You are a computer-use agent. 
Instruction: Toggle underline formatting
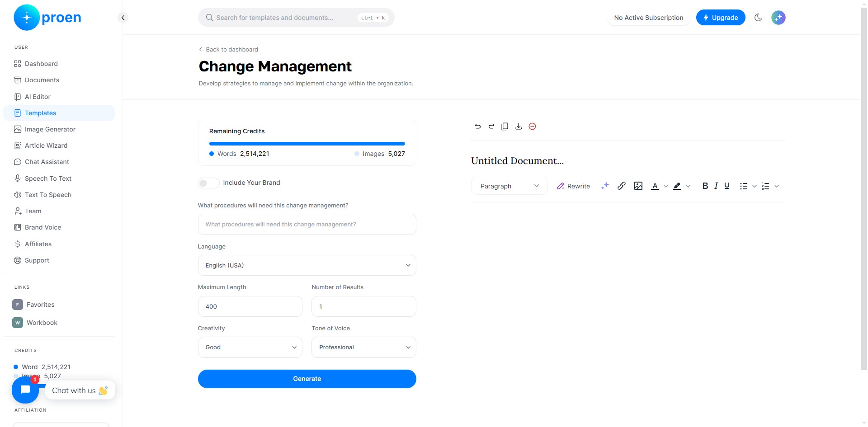[x=727, y=186]
